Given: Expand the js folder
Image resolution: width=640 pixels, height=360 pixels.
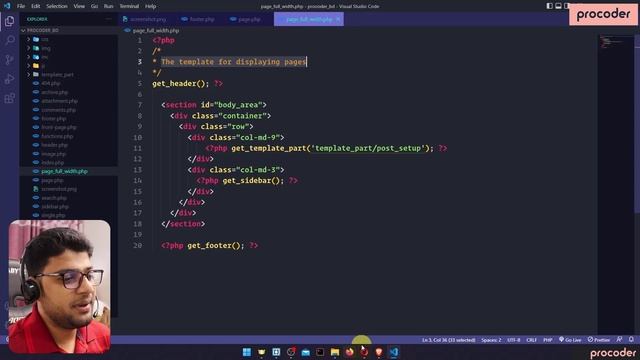Looking at the screenshot, I should (68, 66).
